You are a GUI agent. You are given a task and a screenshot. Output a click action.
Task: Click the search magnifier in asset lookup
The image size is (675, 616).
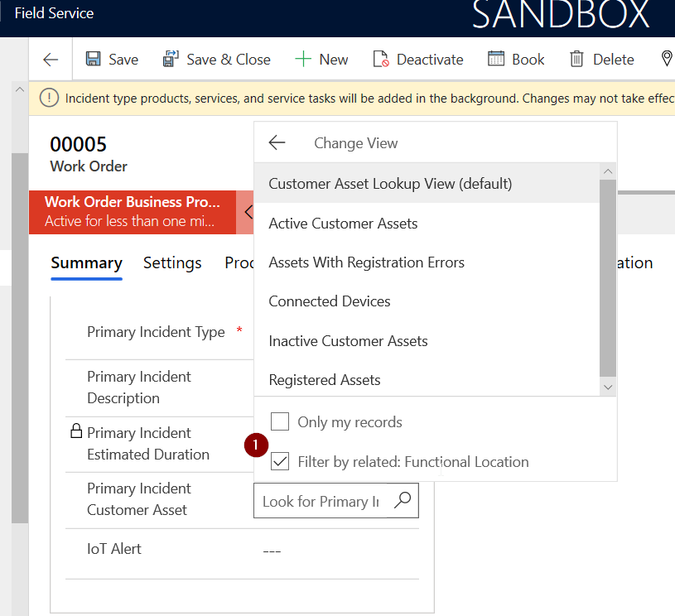click(402, 501)
